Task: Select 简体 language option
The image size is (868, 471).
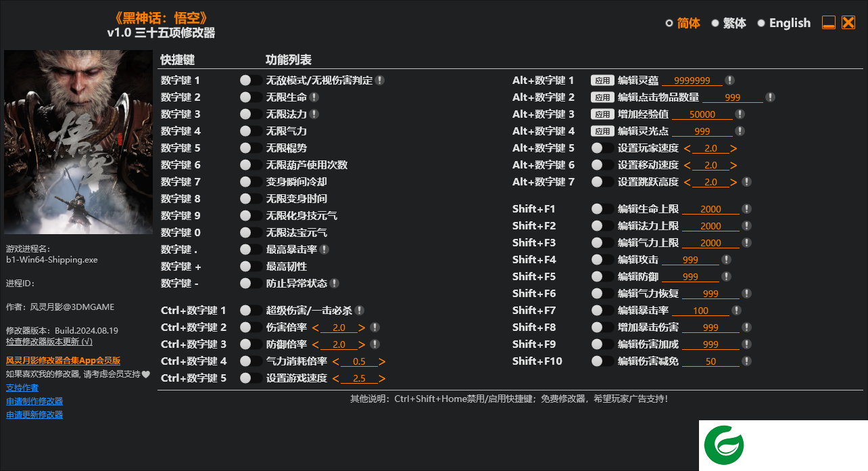Action: (683, 23)
